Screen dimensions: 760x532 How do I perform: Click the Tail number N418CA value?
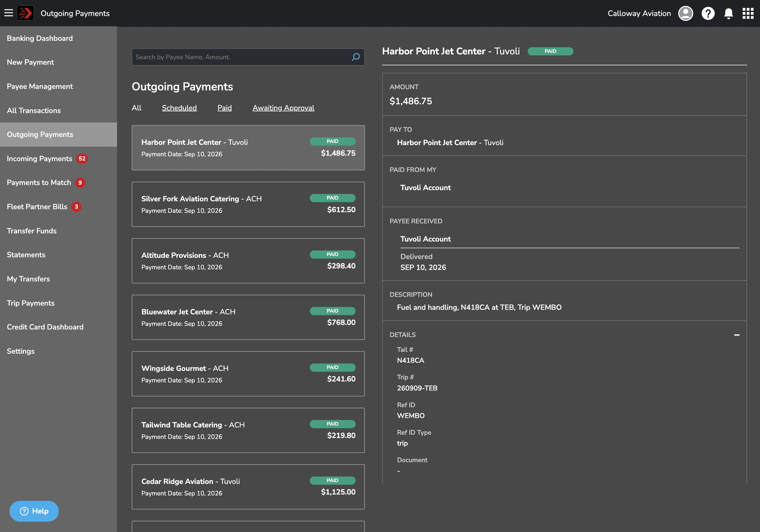point(411,360)
